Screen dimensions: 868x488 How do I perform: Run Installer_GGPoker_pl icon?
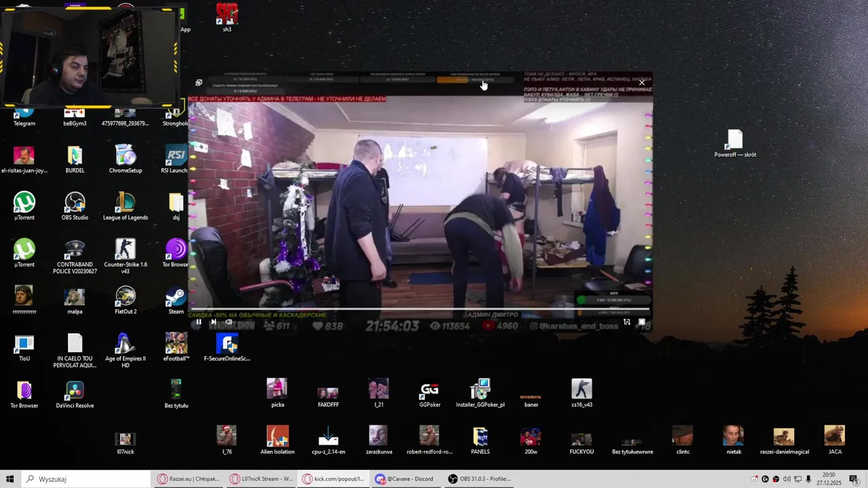click(x=480, y=394)
